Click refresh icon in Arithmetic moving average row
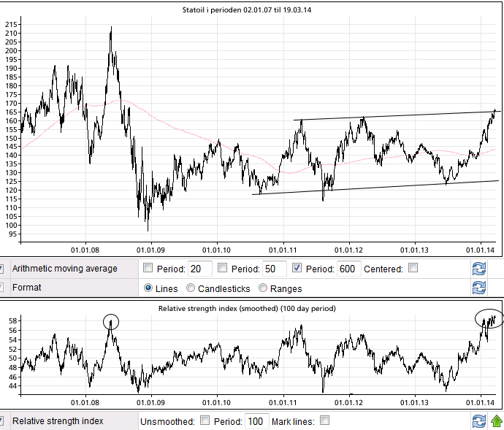Image resolution: width=504 pixels, height=430 pixels. (x=479, y=269)
